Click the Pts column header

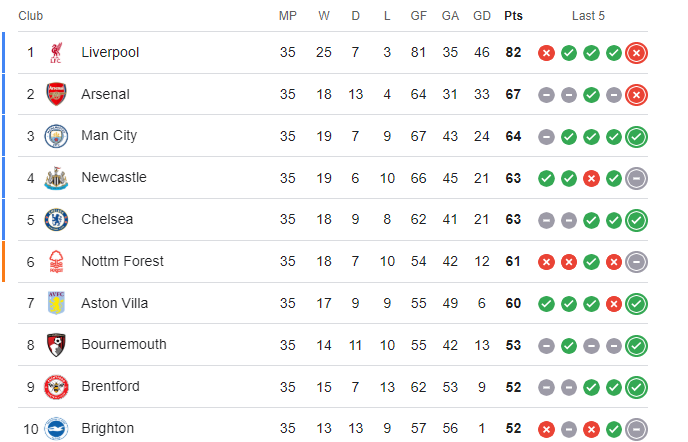click(513, 16)
